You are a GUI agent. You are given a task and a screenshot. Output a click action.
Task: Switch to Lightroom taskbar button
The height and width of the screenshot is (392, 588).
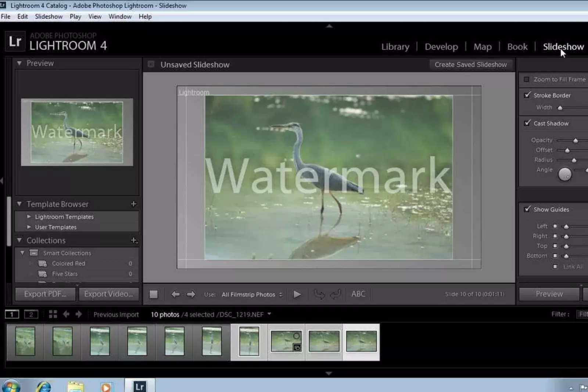pyautogui.click(x=140, y=386)
